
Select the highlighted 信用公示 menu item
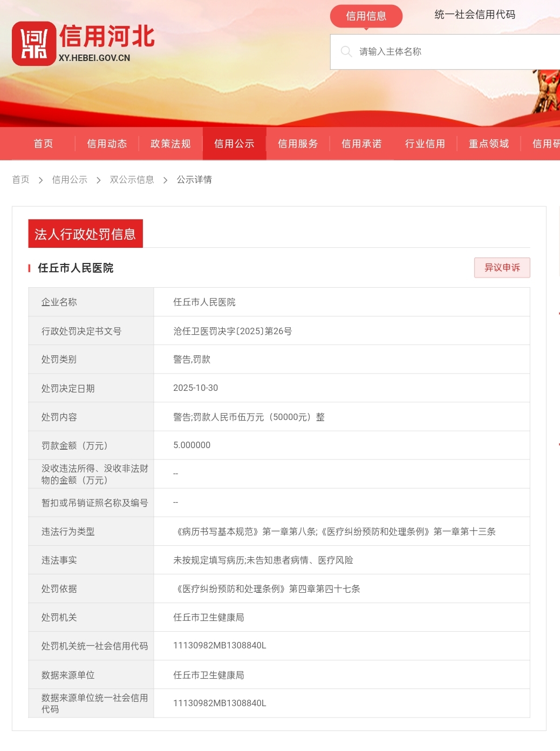[x=234, y=144]
